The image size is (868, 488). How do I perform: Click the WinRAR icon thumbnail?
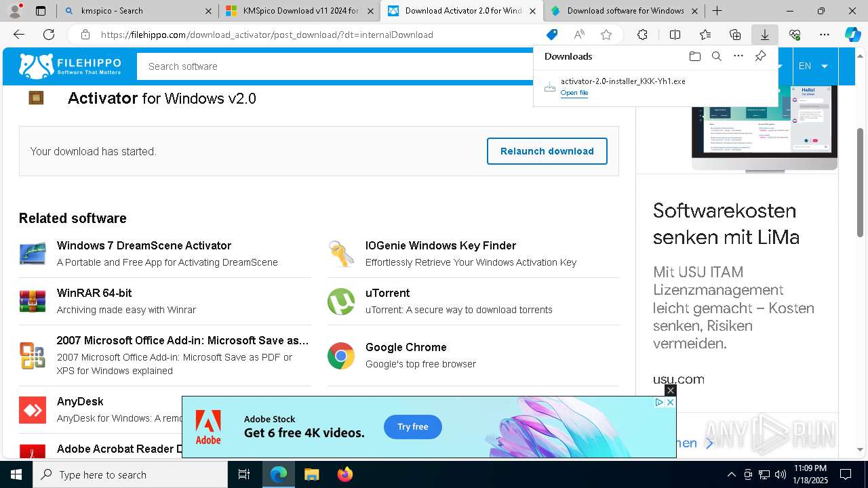[x=33, y=301]
